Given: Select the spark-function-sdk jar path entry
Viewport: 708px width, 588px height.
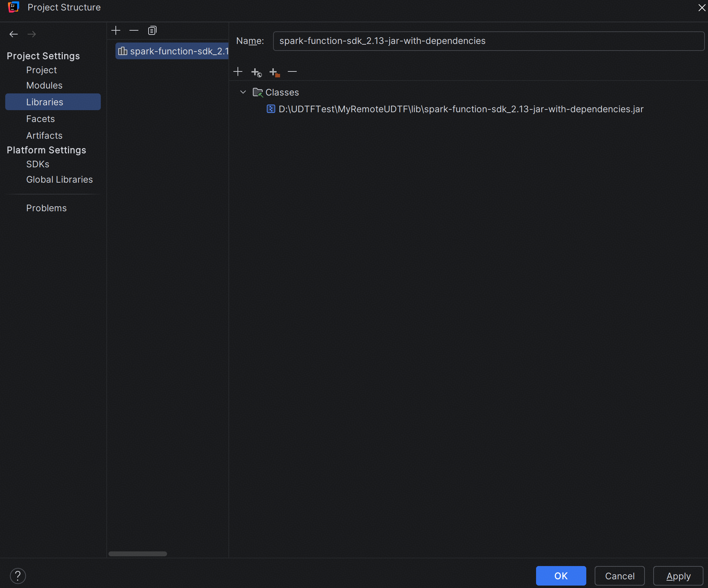Looking at the screenshot, I should 461,109.
